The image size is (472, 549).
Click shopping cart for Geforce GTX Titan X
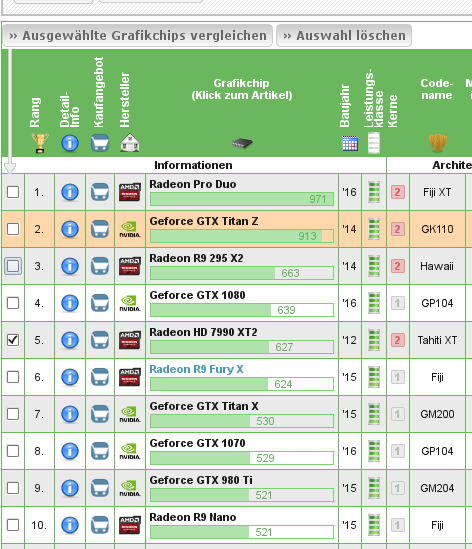[100, 414]
